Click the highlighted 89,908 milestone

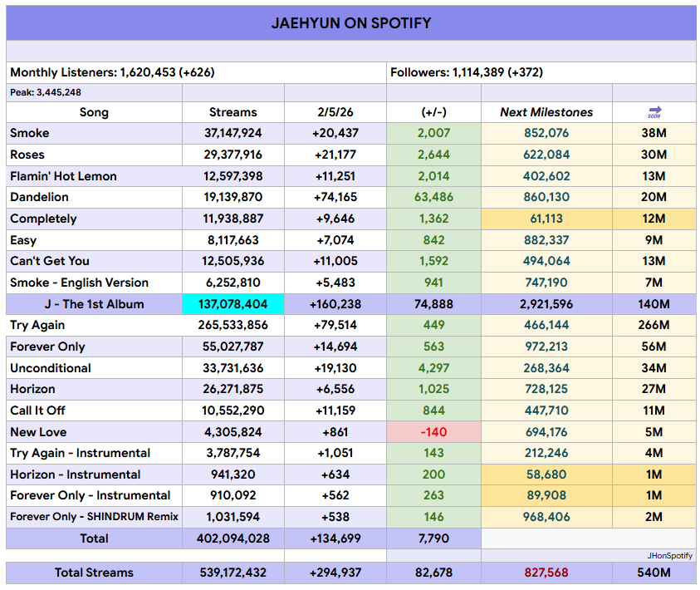546,496
